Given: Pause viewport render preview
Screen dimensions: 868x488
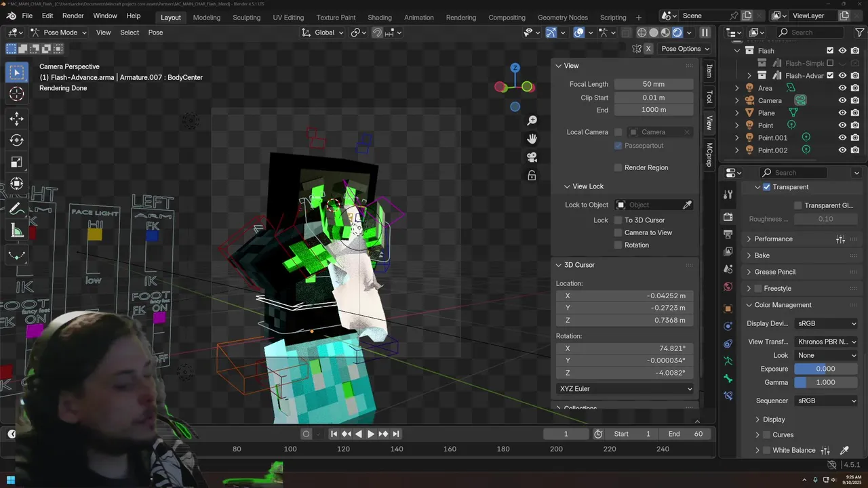Looking at the screenshot, I should (x=705, y=33).
